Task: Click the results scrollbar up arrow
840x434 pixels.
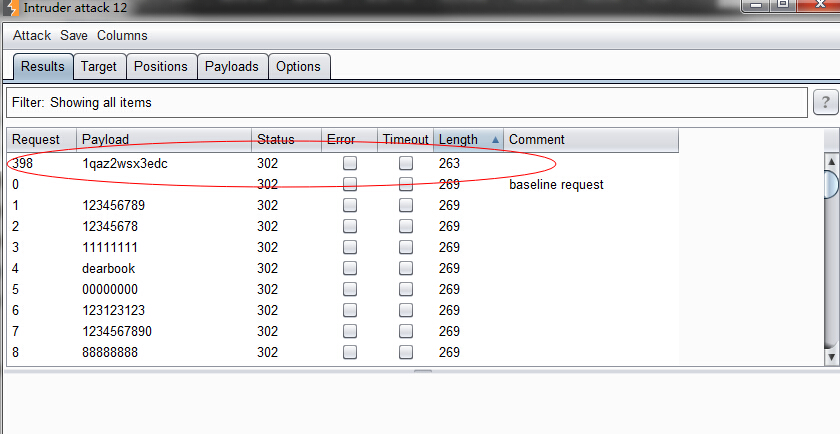Action: click(831, 161)
